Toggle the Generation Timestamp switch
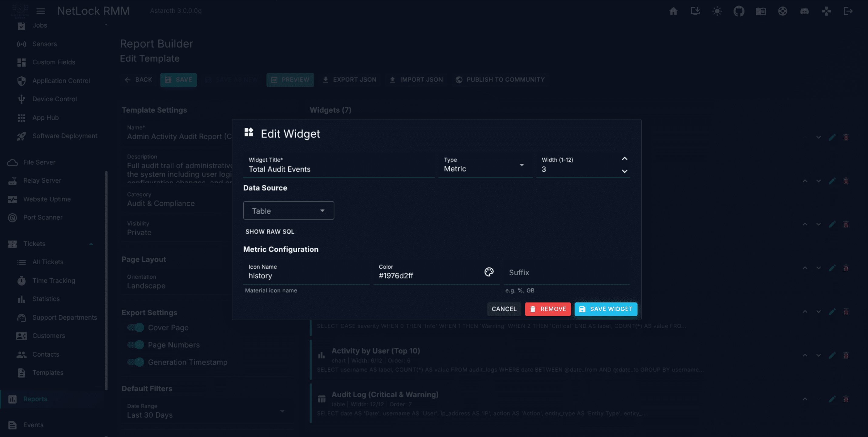This screenshot has width=868, height=437. pos(135,362)
